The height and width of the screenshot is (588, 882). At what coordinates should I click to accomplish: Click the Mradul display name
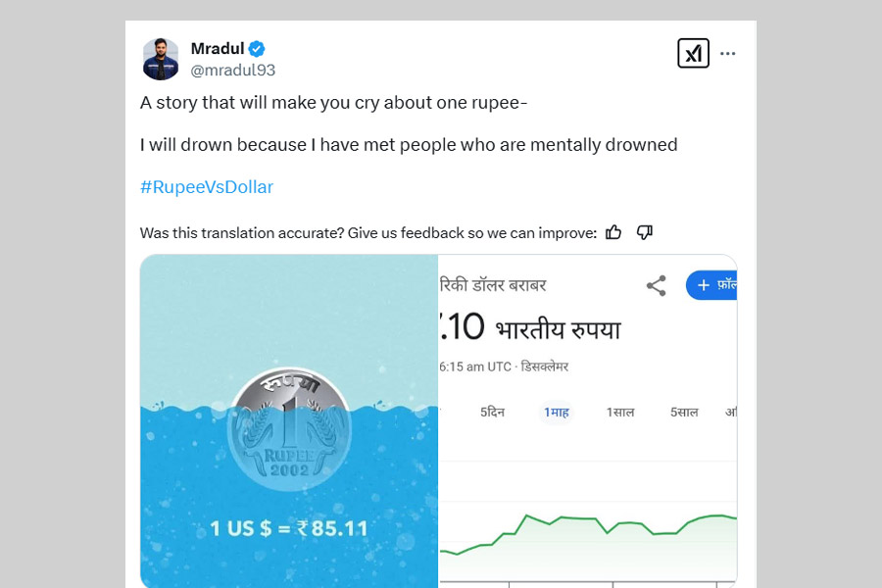(x=217, y=48)
